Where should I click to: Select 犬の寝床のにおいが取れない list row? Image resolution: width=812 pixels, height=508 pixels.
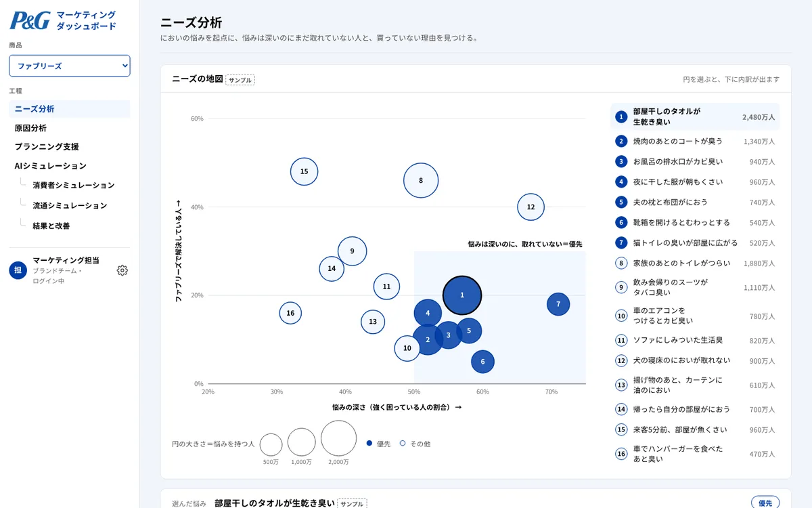pos(695,361)
